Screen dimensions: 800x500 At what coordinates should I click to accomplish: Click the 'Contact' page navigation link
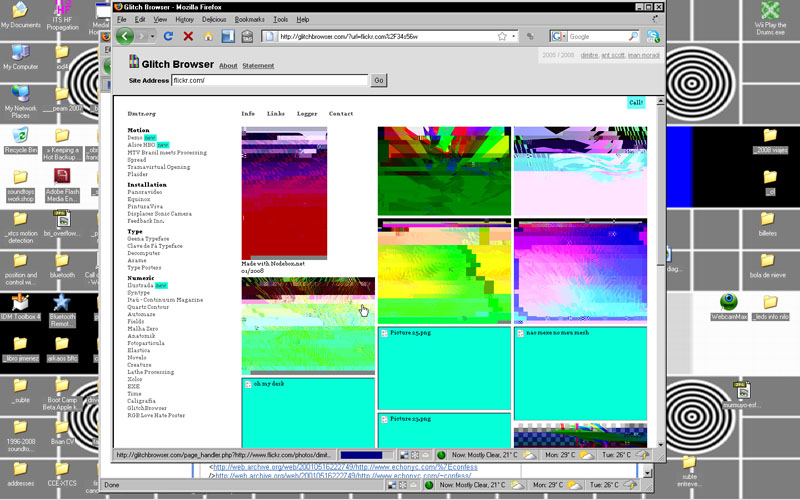click(341, 114)
